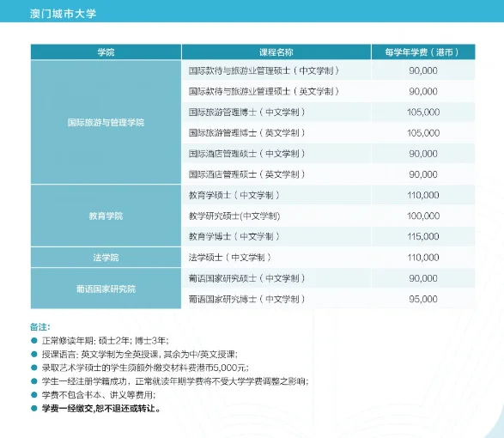Viewport: 504px width, 438px height.
Task: Select the 每学年学费（港币） column header
Action: coord(423,52)
